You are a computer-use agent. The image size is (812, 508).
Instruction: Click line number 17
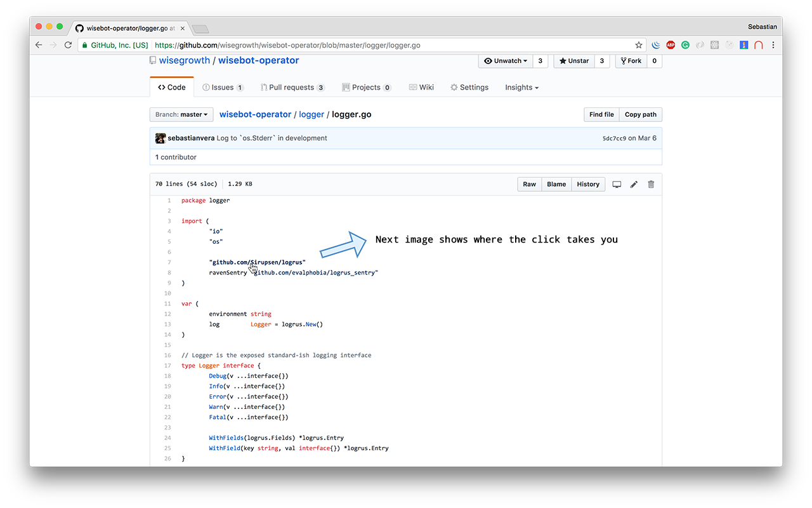[x=167, y=366]
